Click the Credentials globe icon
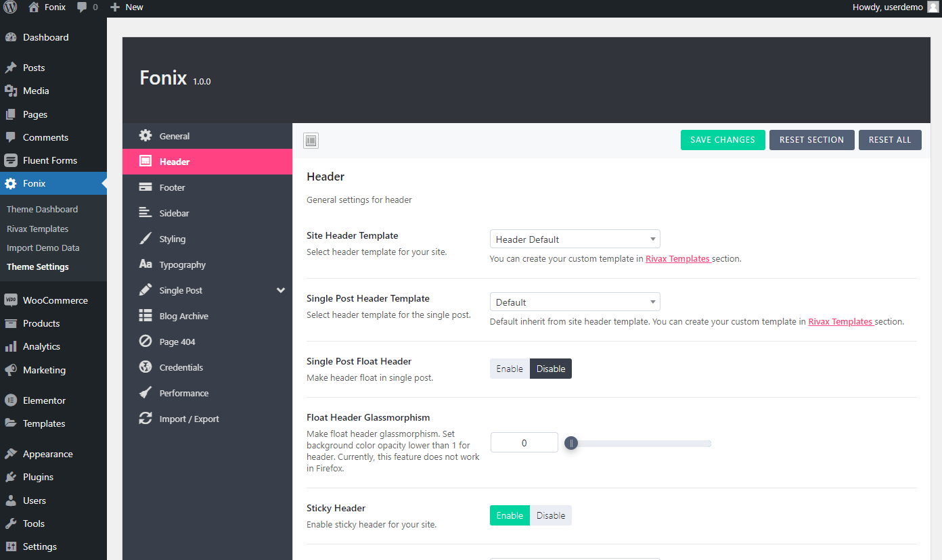Viewport: 942px width, 560px height. point(145,367)
